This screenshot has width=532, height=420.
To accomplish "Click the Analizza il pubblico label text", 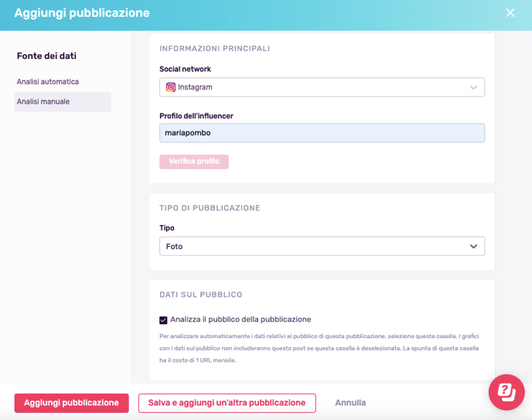I will [x=240, y=319].
